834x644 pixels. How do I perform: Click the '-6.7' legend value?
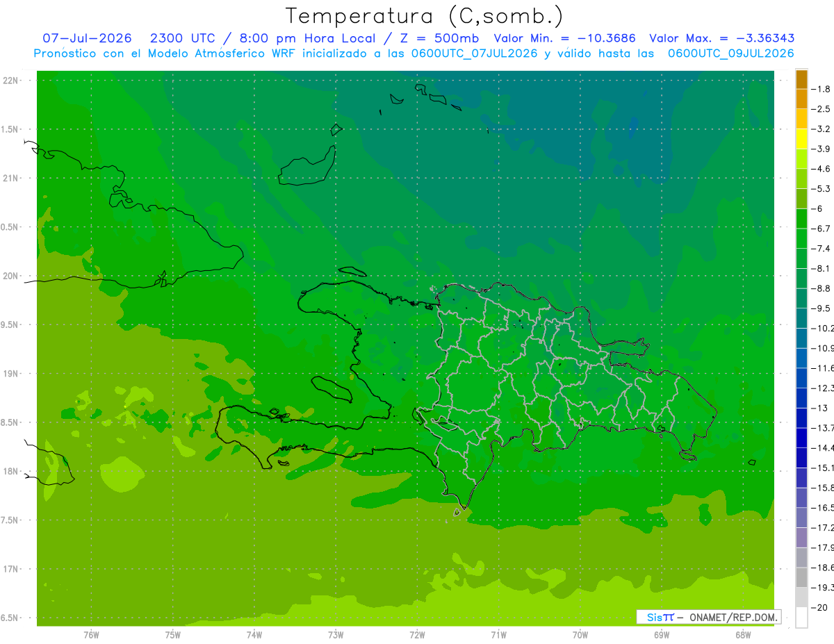(821, 229)
